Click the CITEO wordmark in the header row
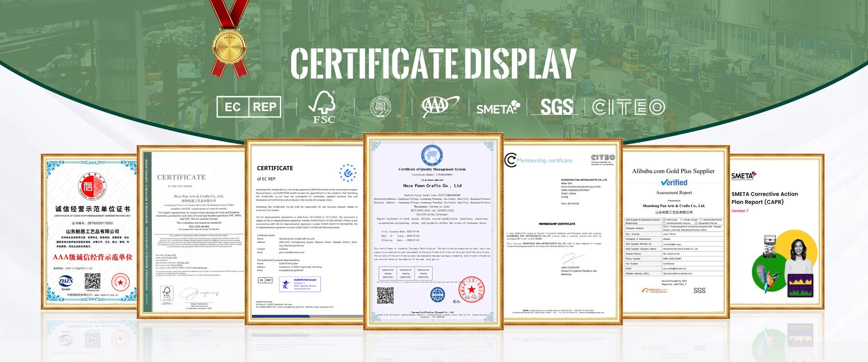This screenshot has width=868, height=362. click(628, 107)
